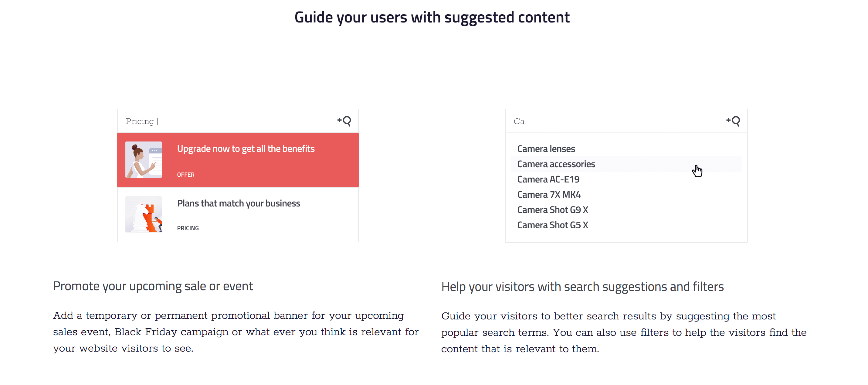Click the search icon in the Pricing search box
The height and width of the screenshot is (385, 868).
point(345,121)
